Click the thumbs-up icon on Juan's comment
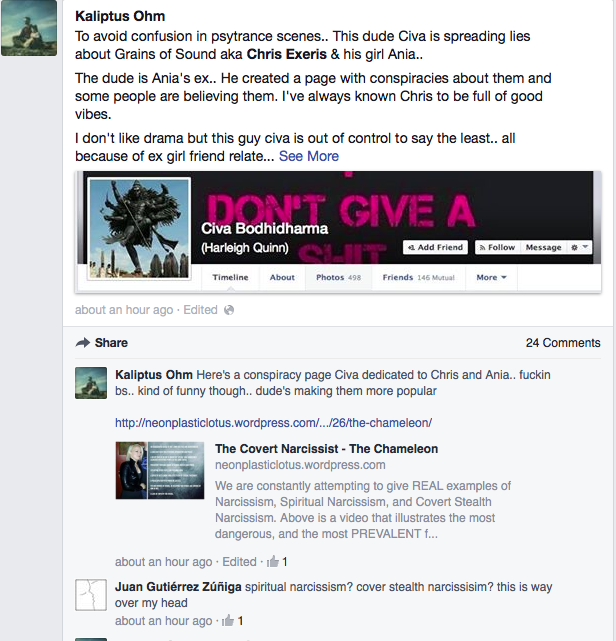Viewport: 616px width, 641px height. (x=228, y=621)
